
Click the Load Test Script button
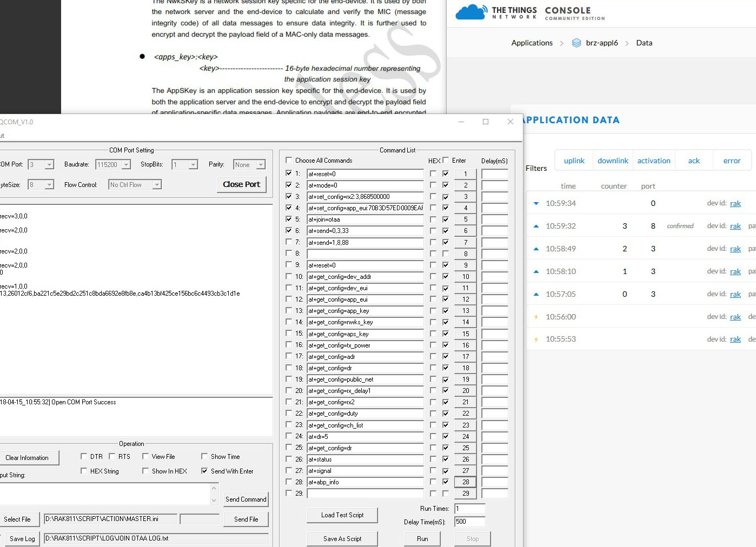point(342,515)
